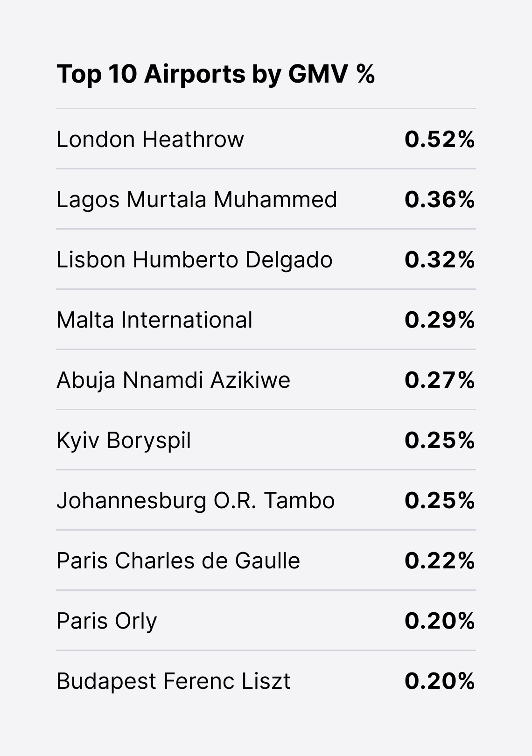Click the Top 10 Airports by GMV % heading
The image size is (532, 756).
(216, 74)
